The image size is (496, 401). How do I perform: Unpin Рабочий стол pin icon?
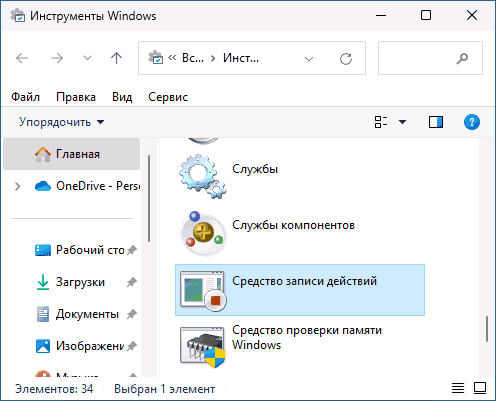(x=132, y=250)
